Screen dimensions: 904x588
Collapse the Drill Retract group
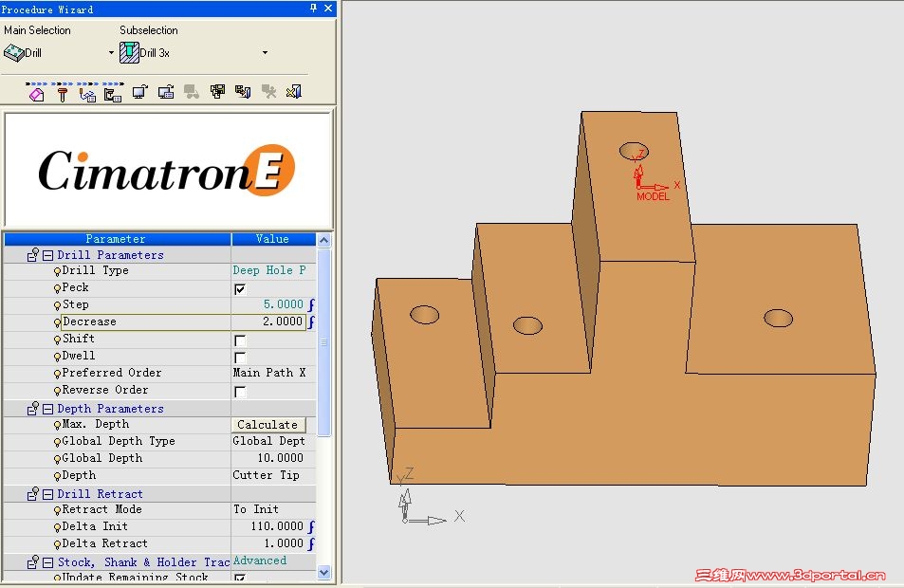tap(47, 494)
